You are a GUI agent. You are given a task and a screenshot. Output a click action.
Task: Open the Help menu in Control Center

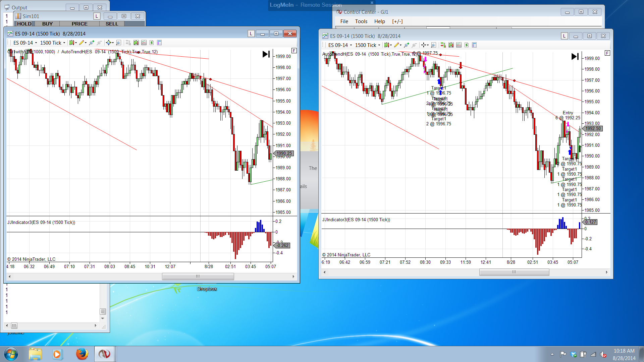pyautogui.click(x=379, y=21)
